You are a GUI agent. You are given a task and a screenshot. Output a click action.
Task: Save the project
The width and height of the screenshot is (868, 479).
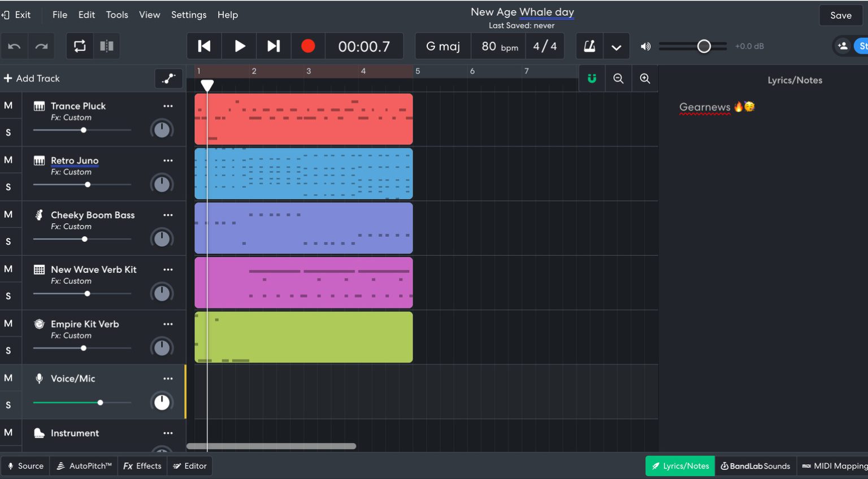pos(840,15)
